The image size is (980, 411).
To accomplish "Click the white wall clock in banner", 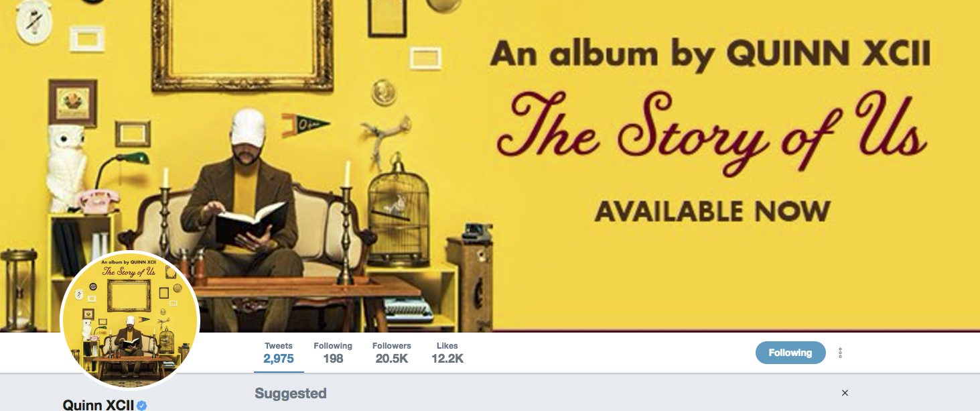I will coord(33,22).
